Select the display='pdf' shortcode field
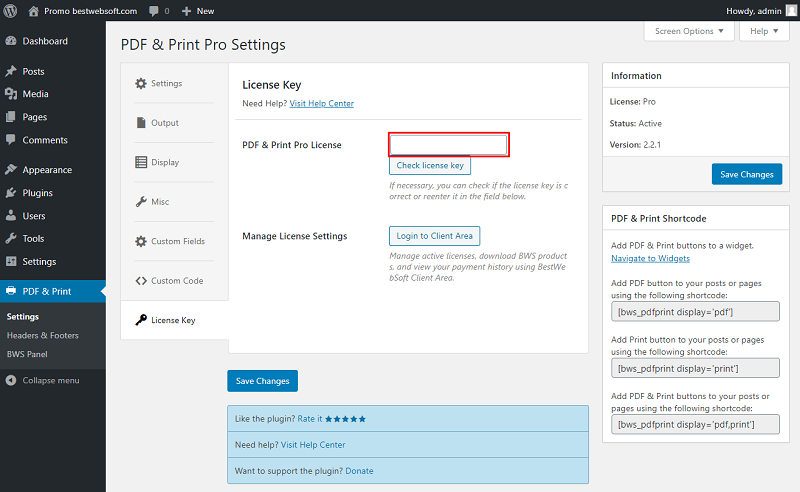This screenshot has height=492, width=800. (x=695, y=311)
